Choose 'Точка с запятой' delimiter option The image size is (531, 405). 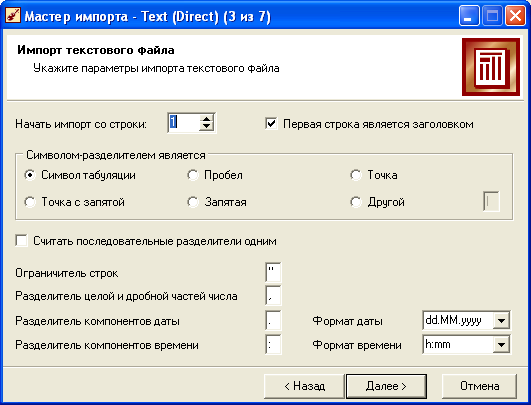click(30, 202)
